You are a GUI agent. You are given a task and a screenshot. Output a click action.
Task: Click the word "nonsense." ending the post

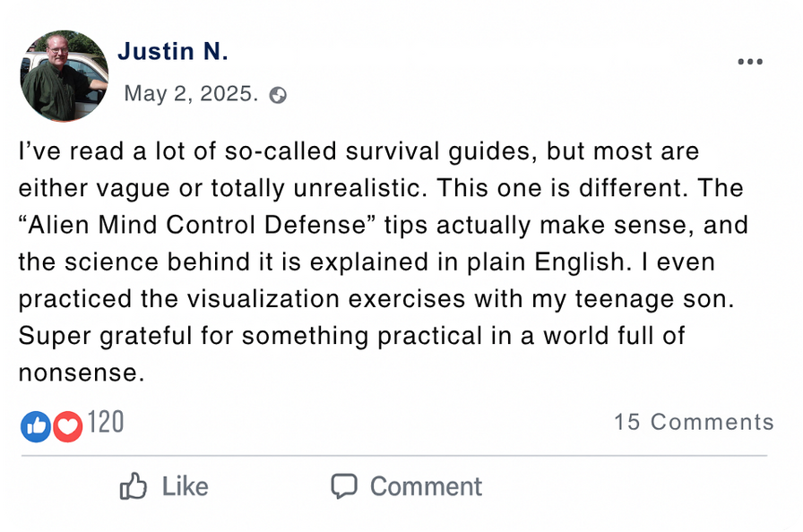[x=82, y=373]
